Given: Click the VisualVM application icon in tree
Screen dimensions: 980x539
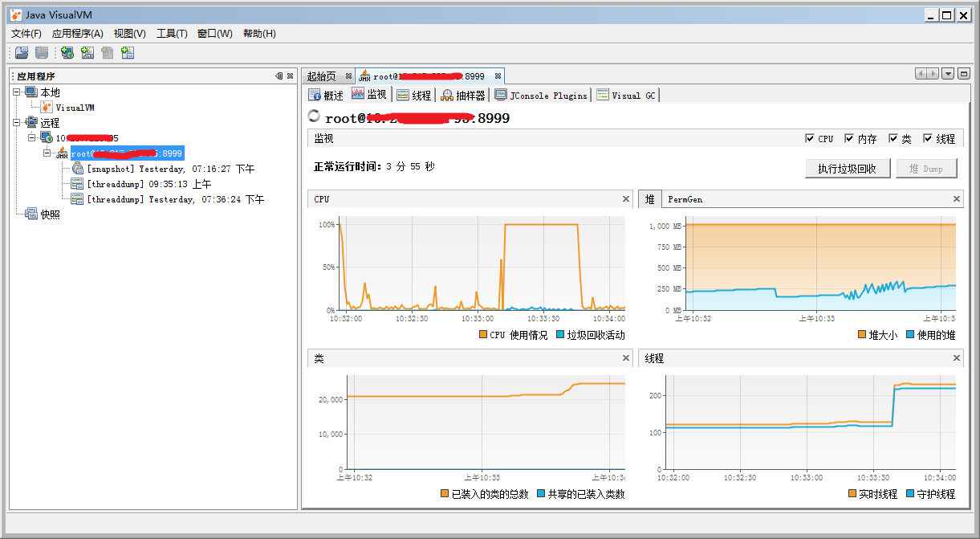Looking at the screenshot, I should click(x=47, y=108).
